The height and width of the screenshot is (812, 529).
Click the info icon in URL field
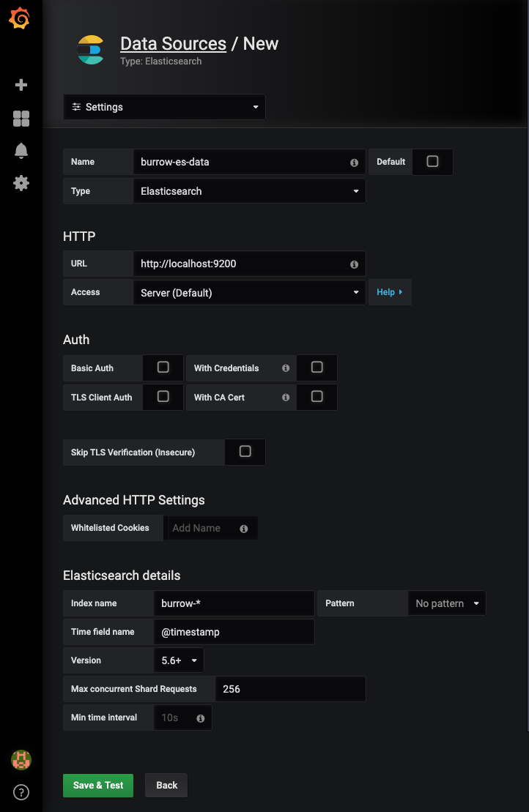point(355,264)
